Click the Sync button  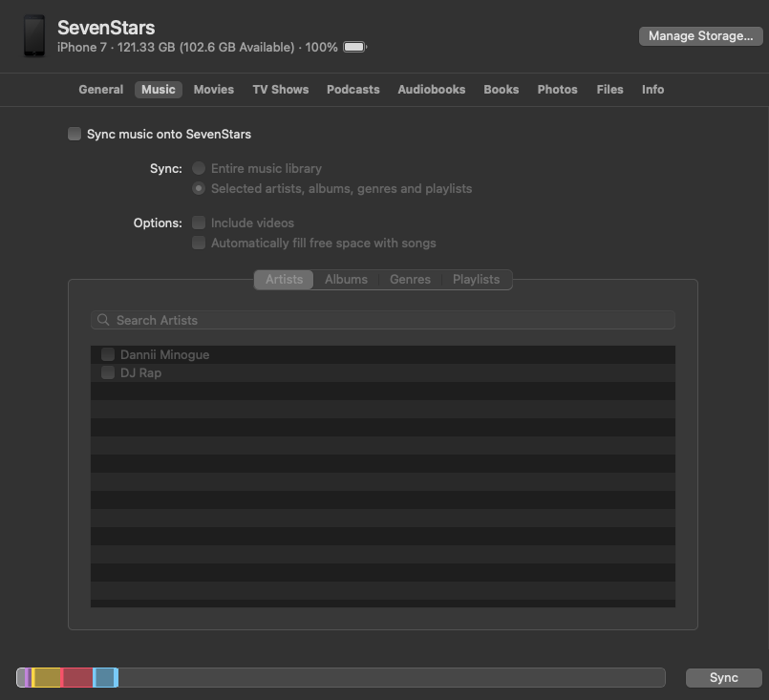coord(724,677)
